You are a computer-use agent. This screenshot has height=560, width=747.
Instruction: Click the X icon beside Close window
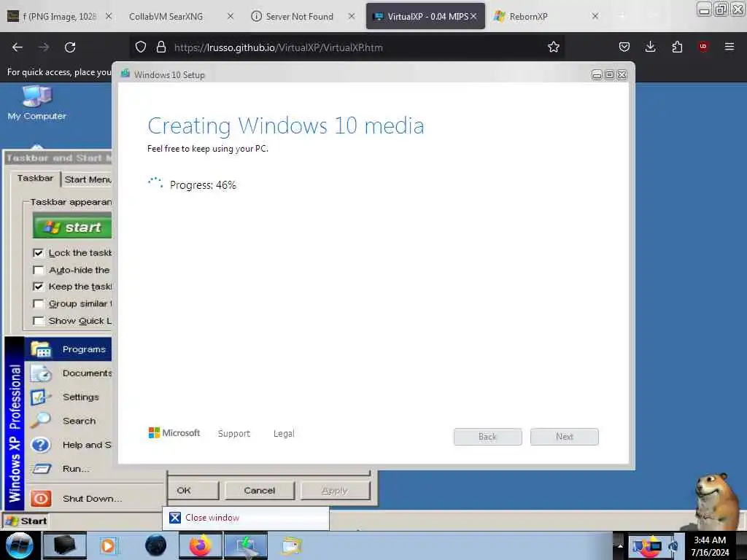click(x=175, y=518)
